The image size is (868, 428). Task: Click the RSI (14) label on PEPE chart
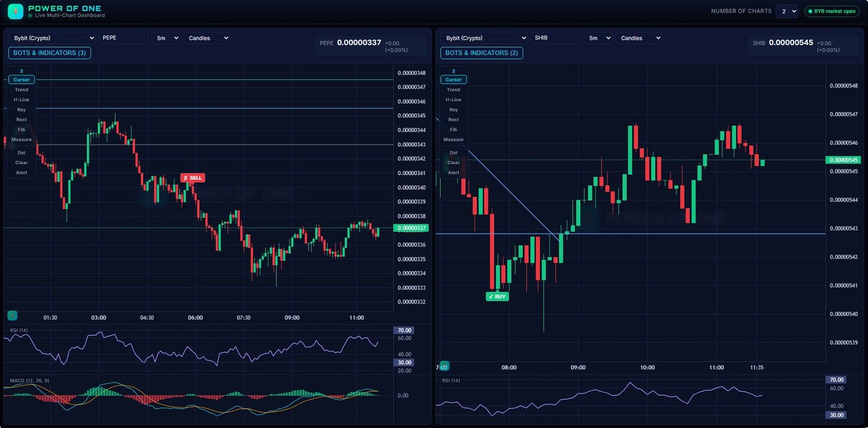[x=19, y=330]
